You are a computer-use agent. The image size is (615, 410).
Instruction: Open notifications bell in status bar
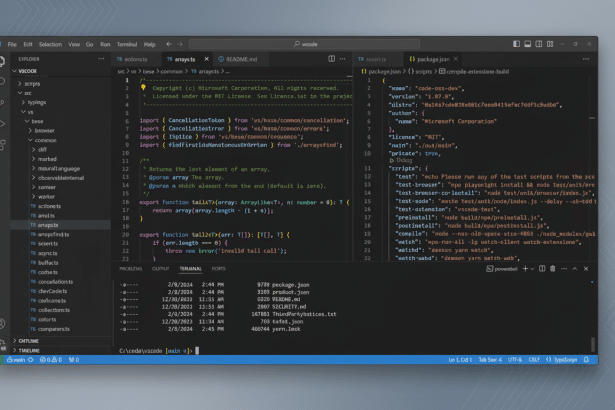click(x=586, y=360)
